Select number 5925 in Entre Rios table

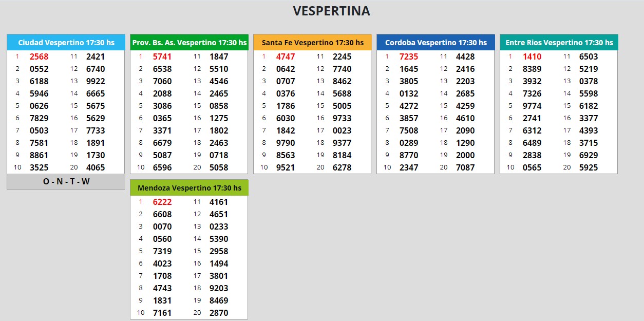point(589,167)
